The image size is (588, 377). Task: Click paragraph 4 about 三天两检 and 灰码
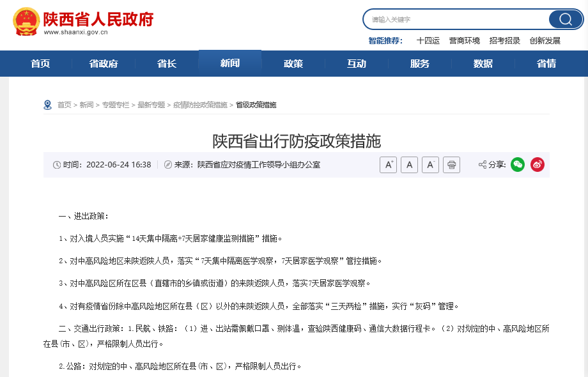pos(259,307)
